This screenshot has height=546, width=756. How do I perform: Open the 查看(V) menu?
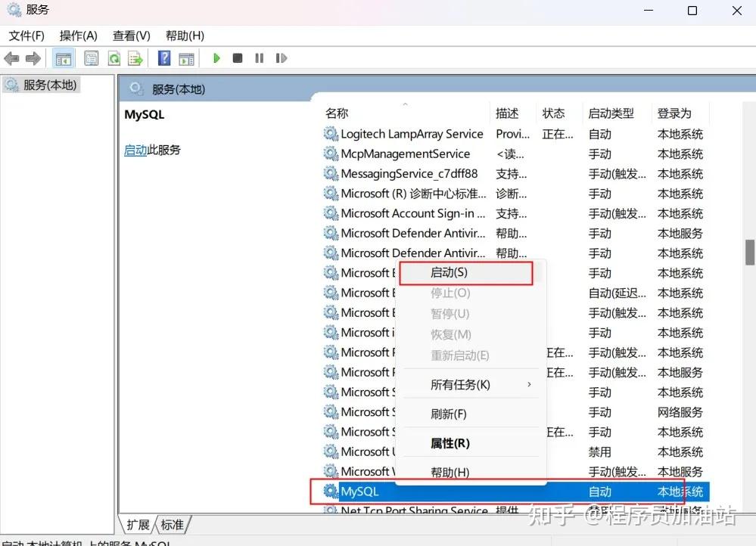click(x=130, y=36)
